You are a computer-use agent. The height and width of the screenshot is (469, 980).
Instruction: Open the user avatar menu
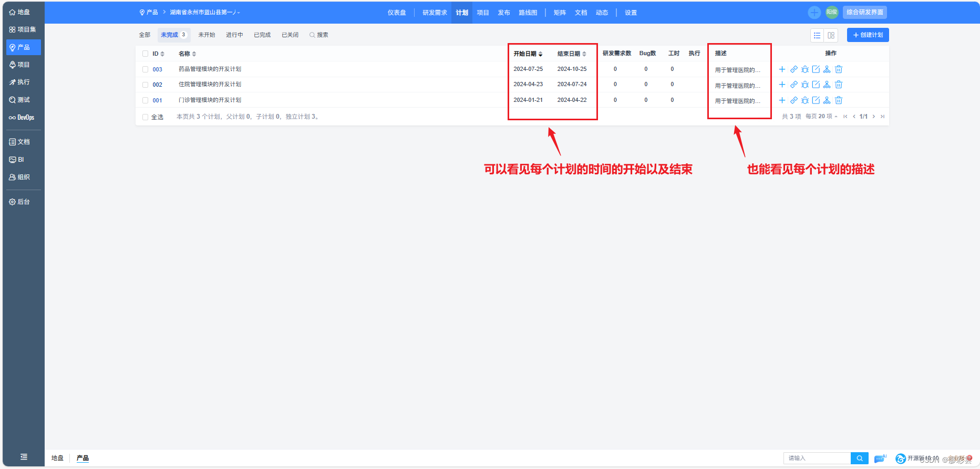(x=832, y=12)
